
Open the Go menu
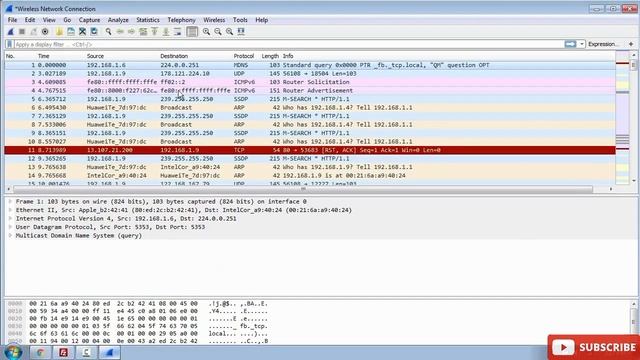coord(67,20)
